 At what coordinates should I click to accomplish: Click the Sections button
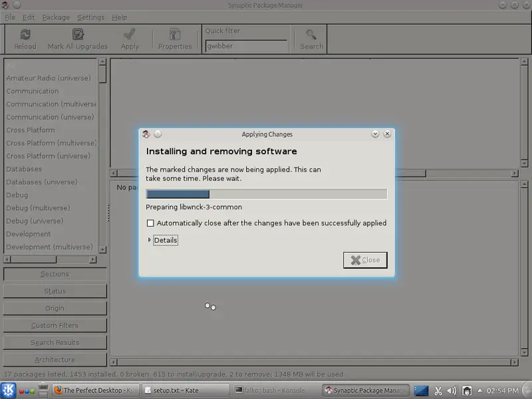pyautogui.click(x=55, y=274)
